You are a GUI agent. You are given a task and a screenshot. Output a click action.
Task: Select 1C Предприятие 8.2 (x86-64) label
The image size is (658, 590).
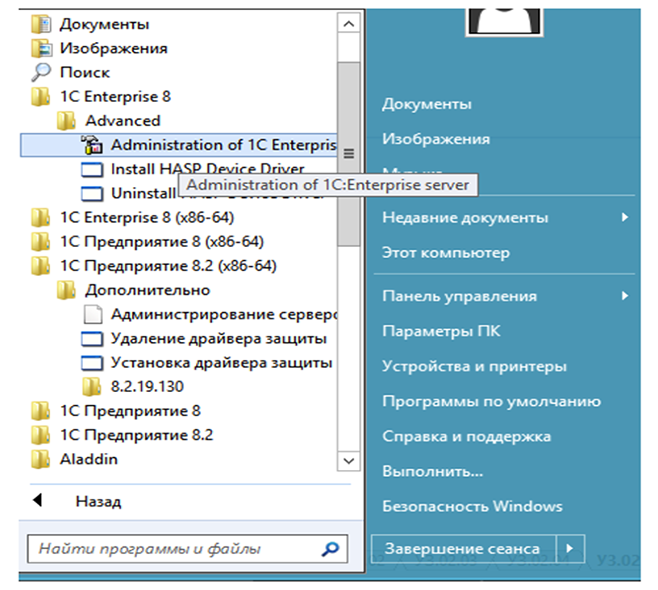(x=168, y=266)
